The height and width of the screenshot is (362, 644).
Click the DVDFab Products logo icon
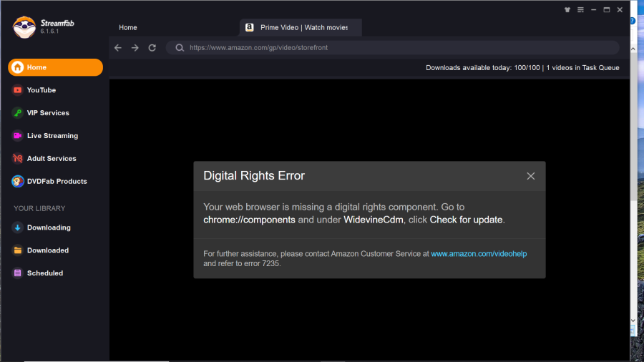[17, 181]
